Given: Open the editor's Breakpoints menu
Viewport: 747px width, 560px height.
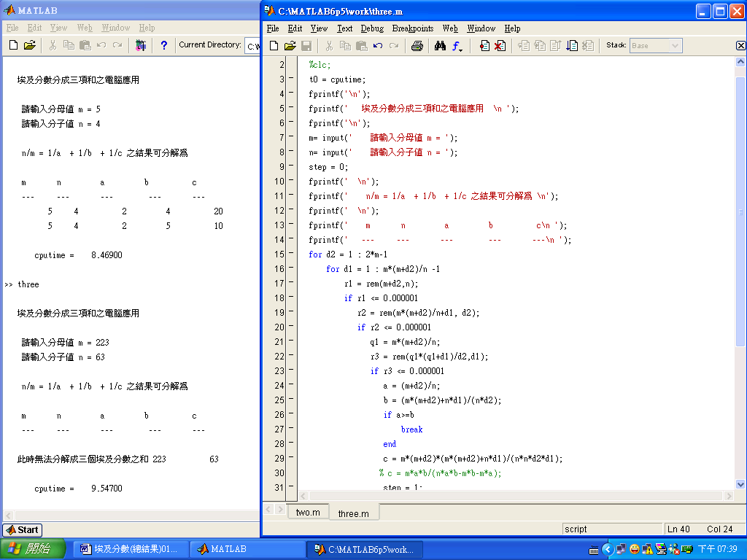Looking at the screenshot, I should (413, 28).
